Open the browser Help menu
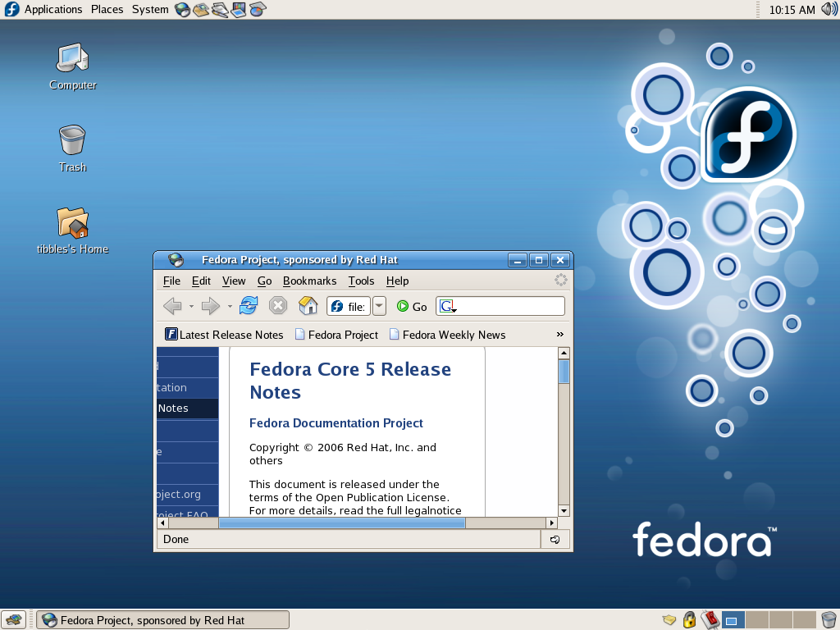840x630 pixels. tap(398, 281)
